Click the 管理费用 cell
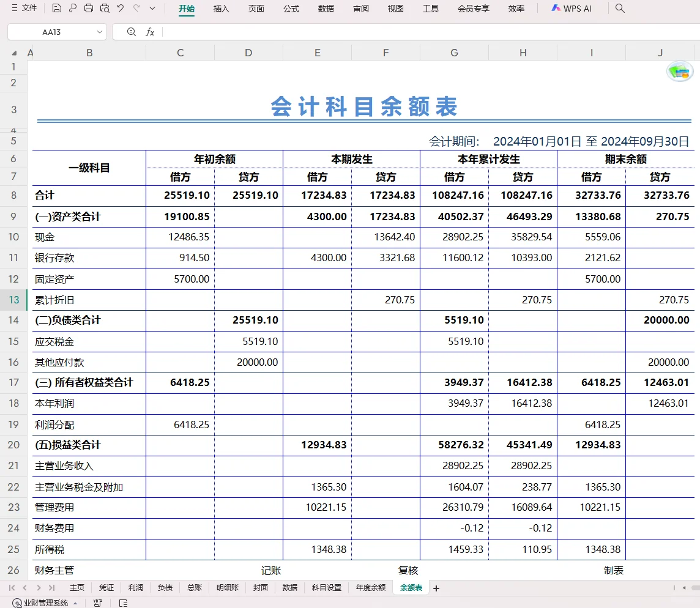Screen dimensions: 700x608 pyautogui.click(x=89, y=508)
